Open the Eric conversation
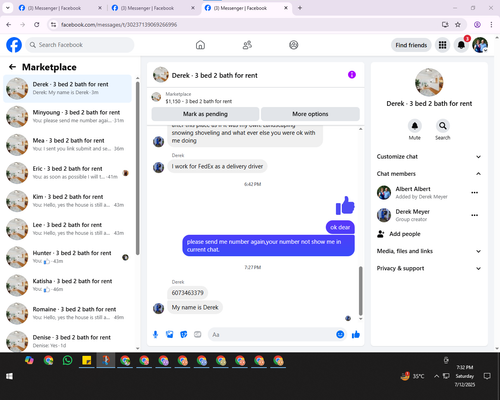500x400 pixels. click(x=67, y=173)
